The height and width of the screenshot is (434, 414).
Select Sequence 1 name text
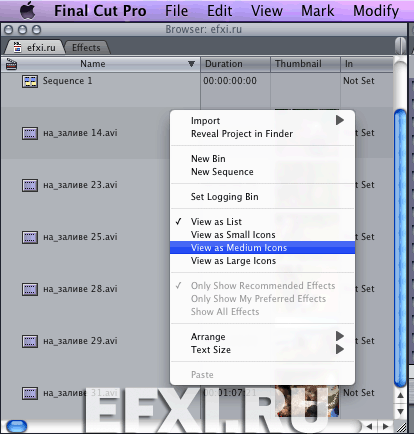(x=67, y=81)
